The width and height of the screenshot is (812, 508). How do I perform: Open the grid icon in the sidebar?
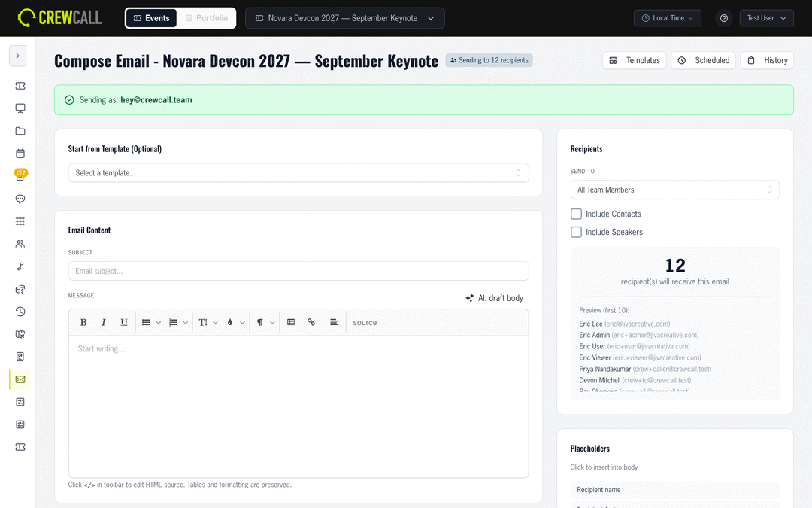[20, 221]
